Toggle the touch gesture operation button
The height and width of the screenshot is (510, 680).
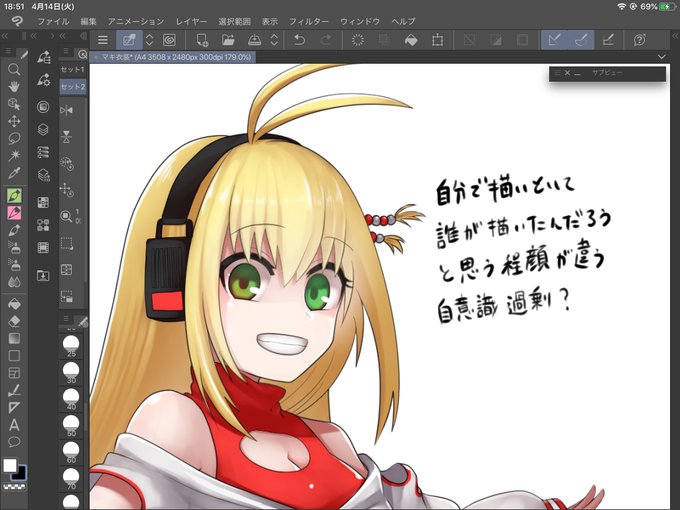tap(129, 40)
